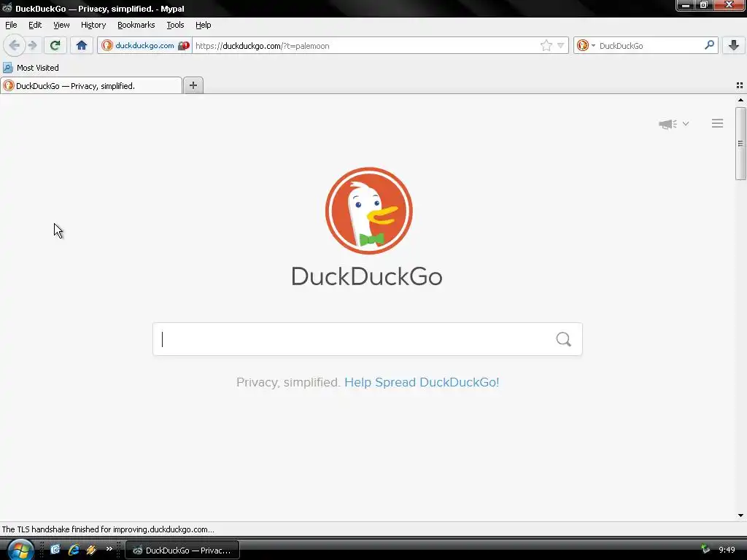Screen dimensions: 747x560
Task: Open the Help menu
Action: tap(203, 25)
